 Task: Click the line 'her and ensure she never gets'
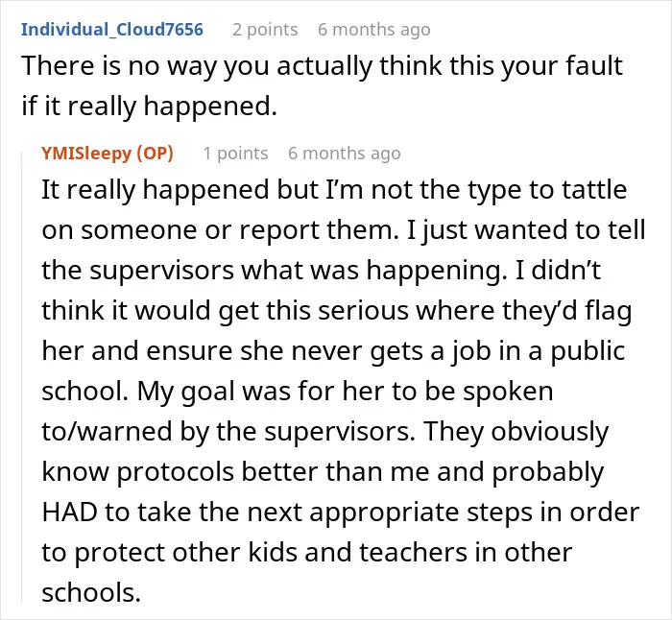(333, 351)
